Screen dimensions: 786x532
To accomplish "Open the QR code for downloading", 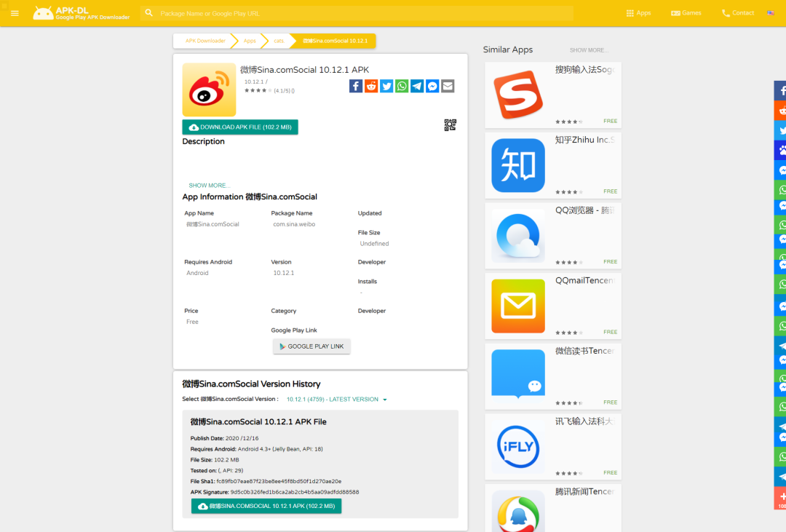I will (450, 124).
